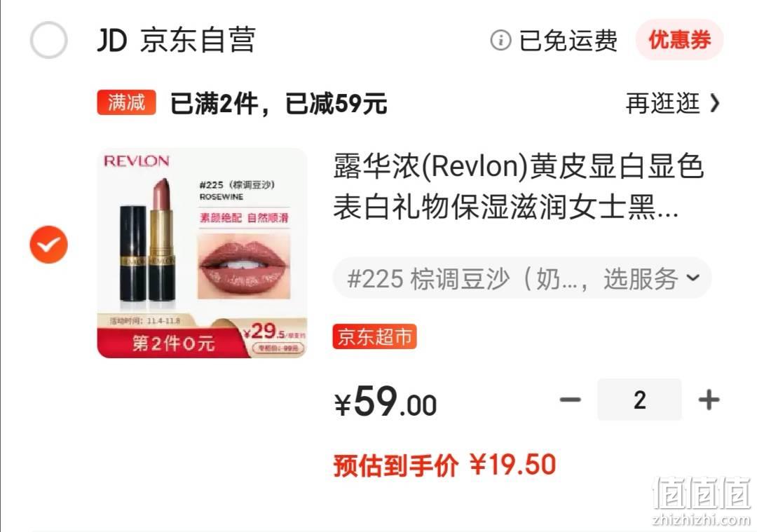Screen dimensions: 757x532
Task: Click the quantity field showing 2
Action: coord(640,400)
